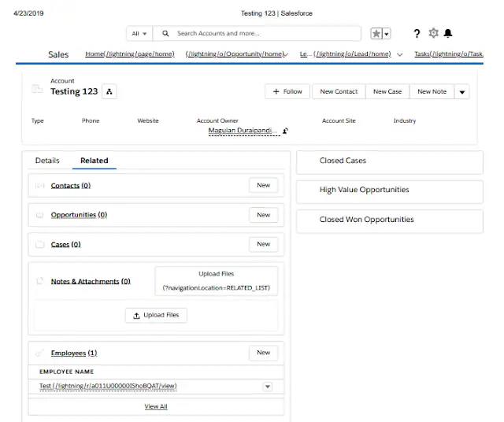Open the setup gear icon

(433, 33)
